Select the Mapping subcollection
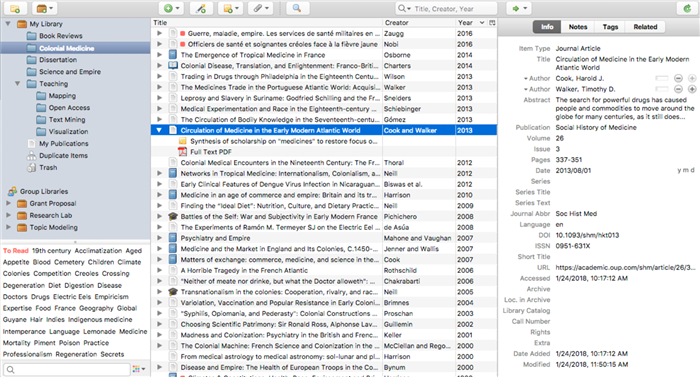Viewport: 700px width, 377px height. [x=62, y=96]
